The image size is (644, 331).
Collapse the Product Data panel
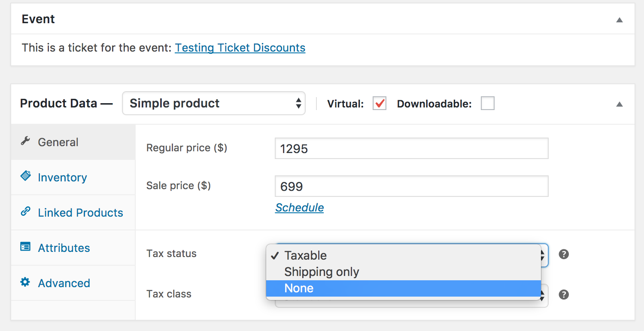[x=619, y=104]
